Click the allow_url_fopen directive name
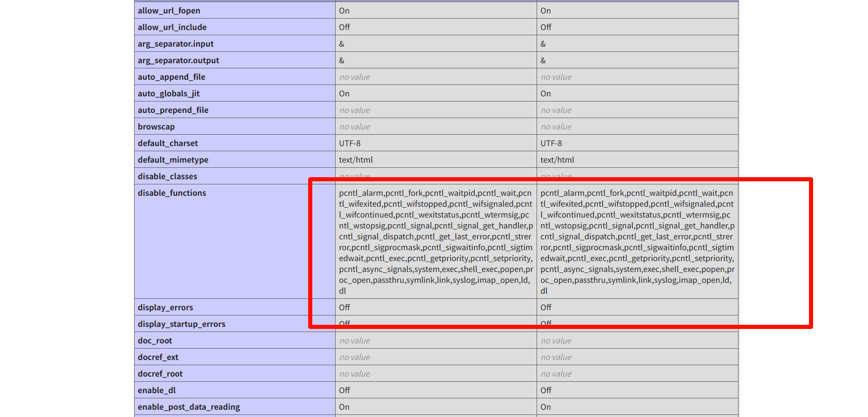Screen dimensions: 868x417 pyautogui.click(x=169, y=11)
